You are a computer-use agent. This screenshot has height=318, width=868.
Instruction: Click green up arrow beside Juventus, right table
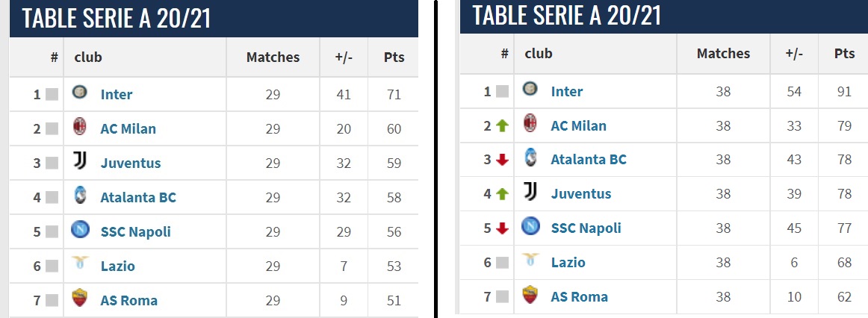tap(502, 194)
